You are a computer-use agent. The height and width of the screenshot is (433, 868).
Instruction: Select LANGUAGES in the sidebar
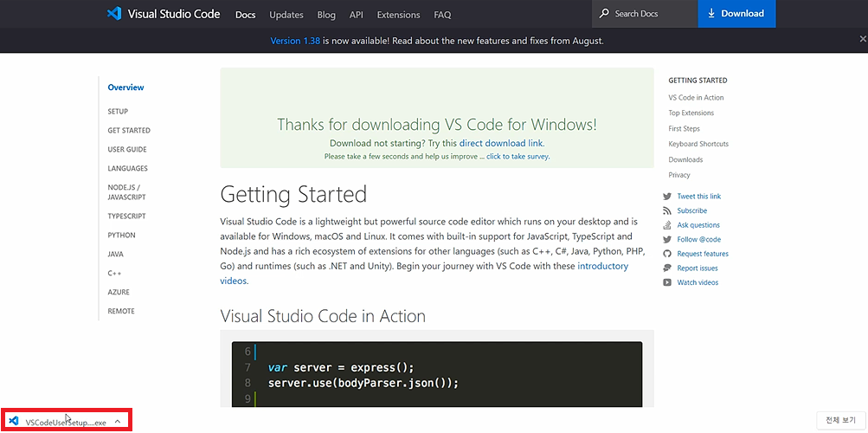pos(128,168)
